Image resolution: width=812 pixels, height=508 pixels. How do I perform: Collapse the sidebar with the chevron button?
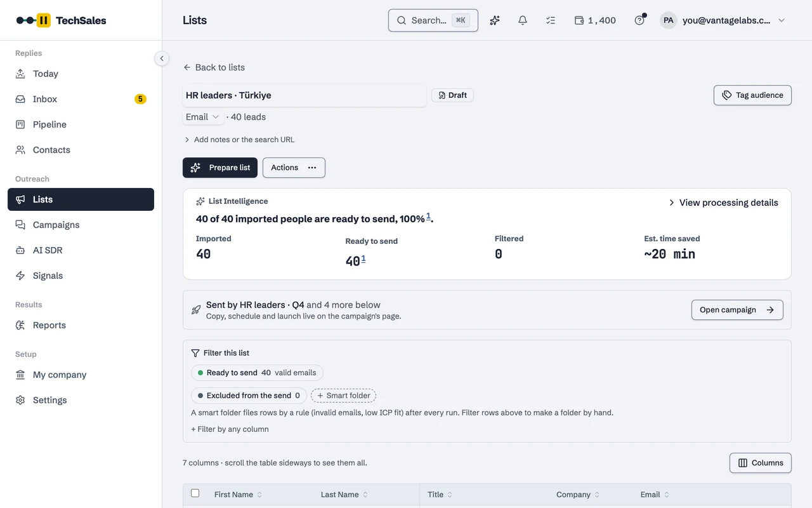coord(162,58)
